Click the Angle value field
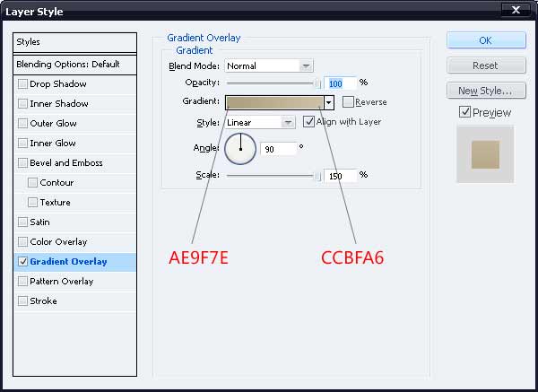Screen dimensions: 538x392 (x=278, y=149)
